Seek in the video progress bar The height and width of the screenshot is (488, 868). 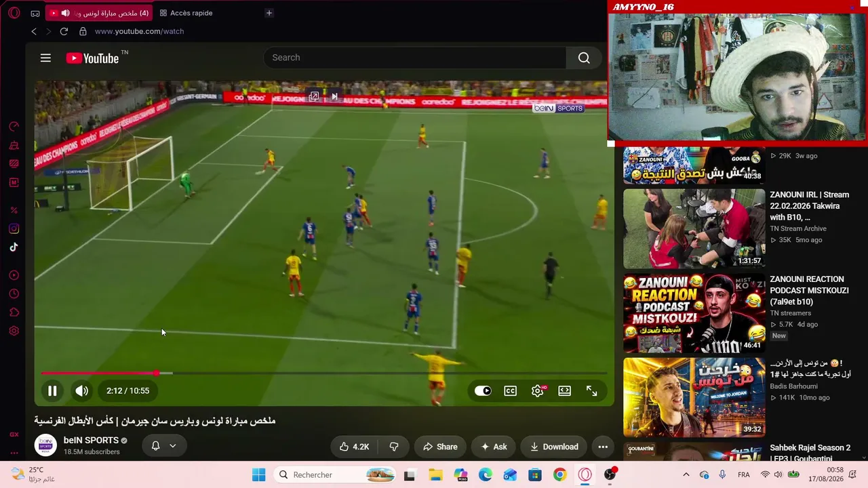coord(323,373)
